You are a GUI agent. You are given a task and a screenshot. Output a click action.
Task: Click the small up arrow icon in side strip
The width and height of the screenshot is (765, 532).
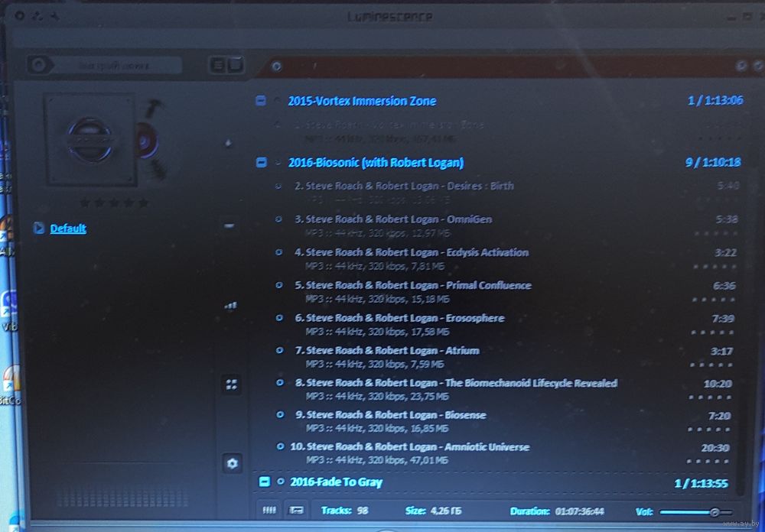(x=229, y=144)
